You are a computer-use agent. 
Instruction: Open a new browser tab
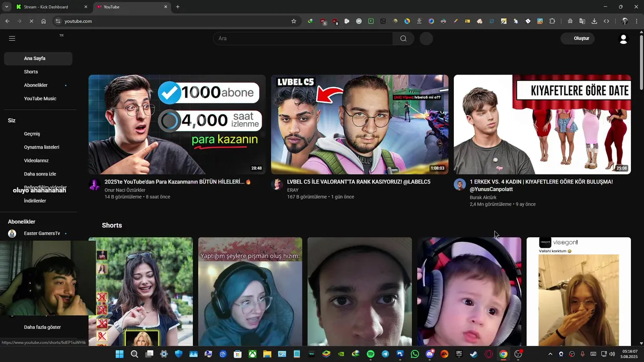click(178, 7)
